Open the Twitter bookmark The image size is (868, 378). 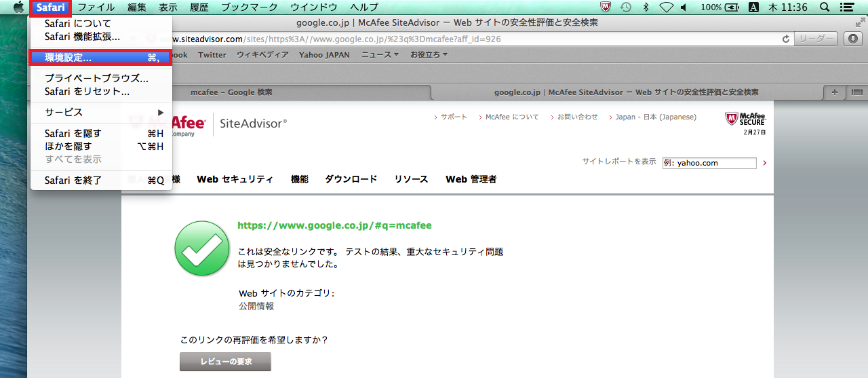(x=212, y=55)
